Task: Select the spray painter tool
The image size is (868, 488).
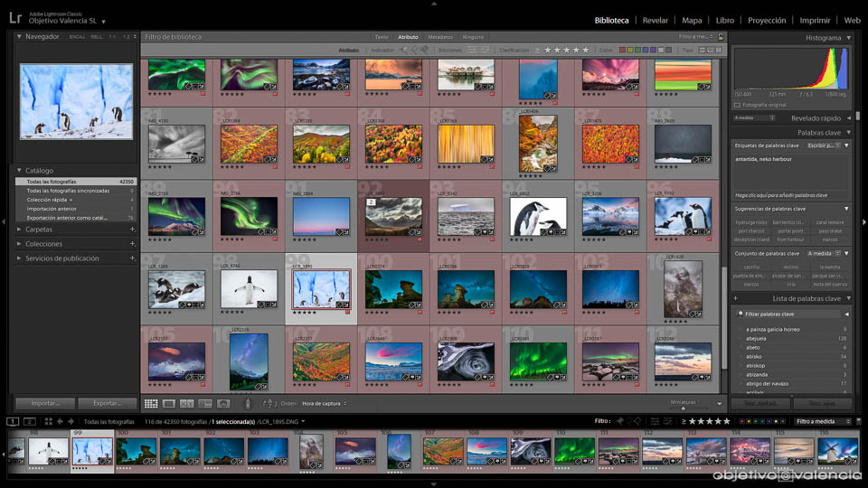Action: 248,404
